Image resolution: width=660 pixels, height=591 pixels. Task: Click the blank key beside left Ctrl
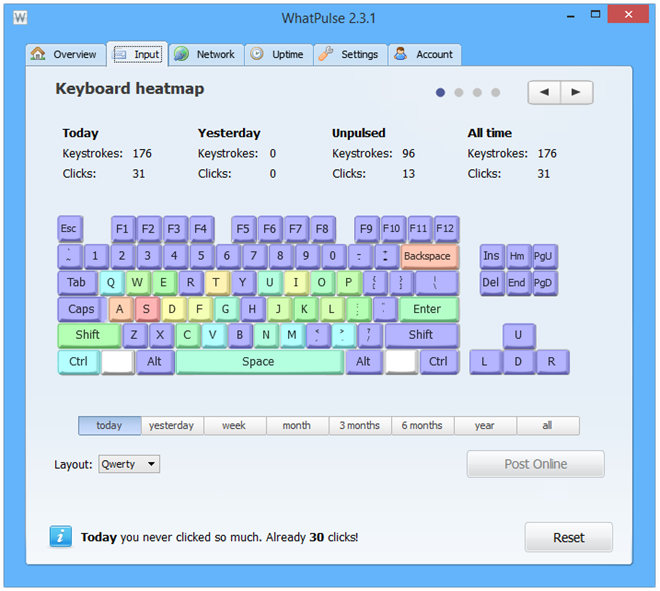click(x=118, y=362)
